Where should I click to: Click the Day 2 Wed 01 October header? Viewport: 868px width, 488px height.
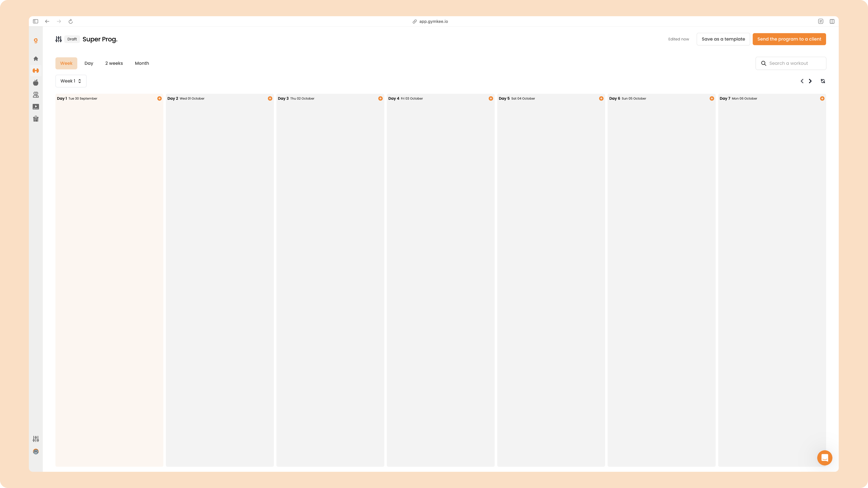click(x=186, y=98)
